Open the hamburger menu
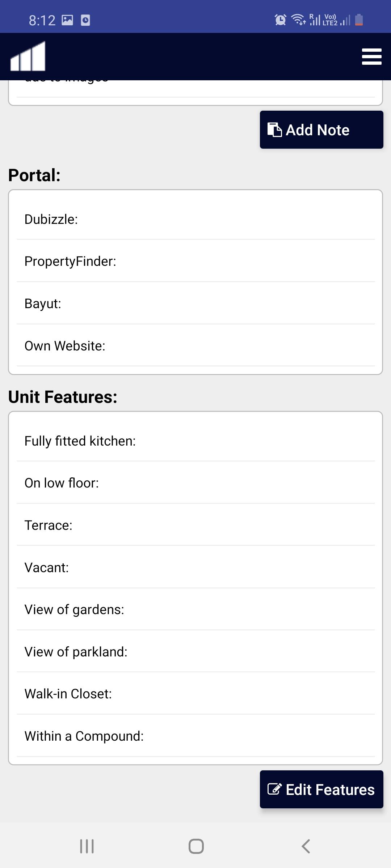Screen dimensions: 391x868 click(372, 57)
